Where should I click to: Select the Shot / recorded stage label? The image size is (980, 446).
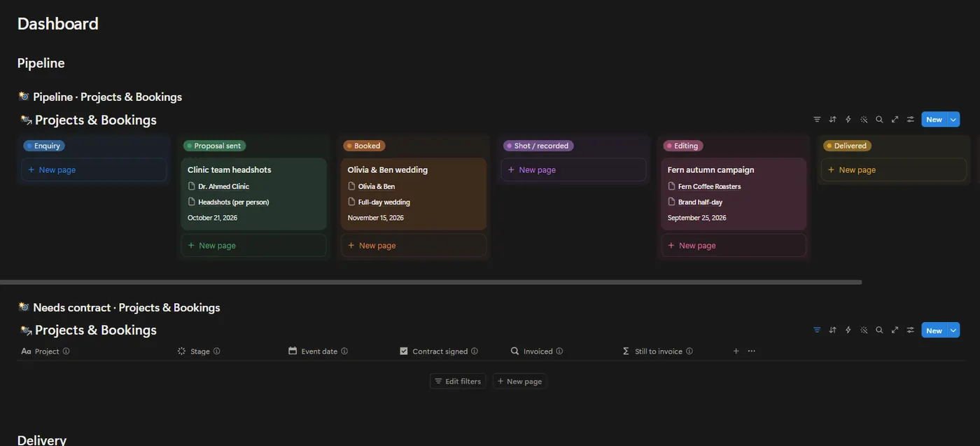tap(538, 146)
